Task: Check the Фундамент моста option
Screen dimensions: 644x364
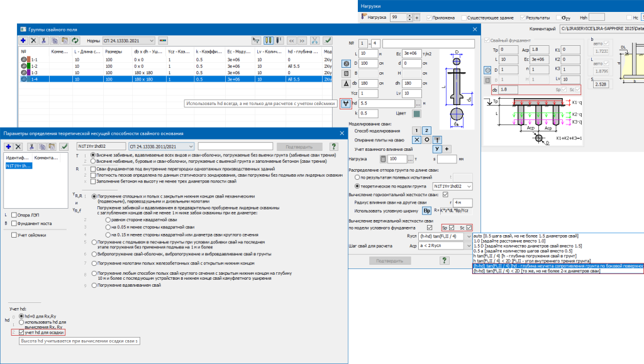Action: click(x=14, y=223)
